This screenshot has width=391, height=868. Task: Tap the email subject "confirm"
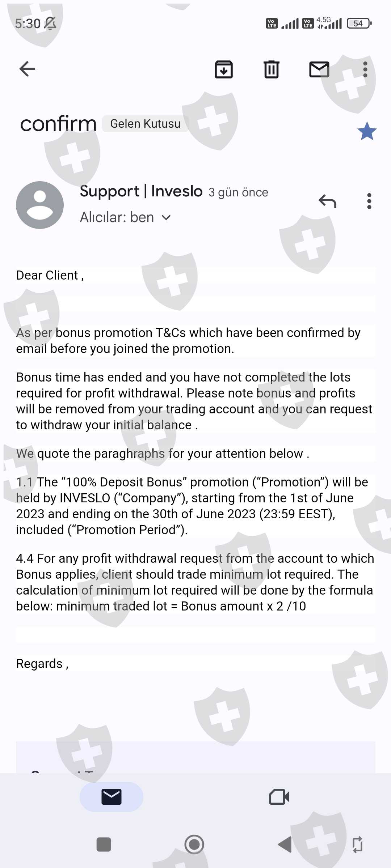click(x=58, y=124)
